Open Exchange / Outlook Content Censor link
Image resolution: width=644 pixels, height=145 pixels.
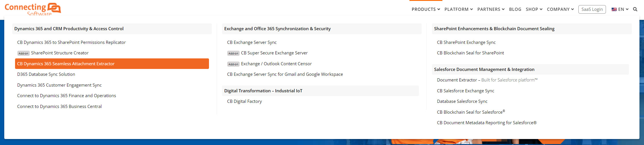pyautogui.click(x=276, y=64)
